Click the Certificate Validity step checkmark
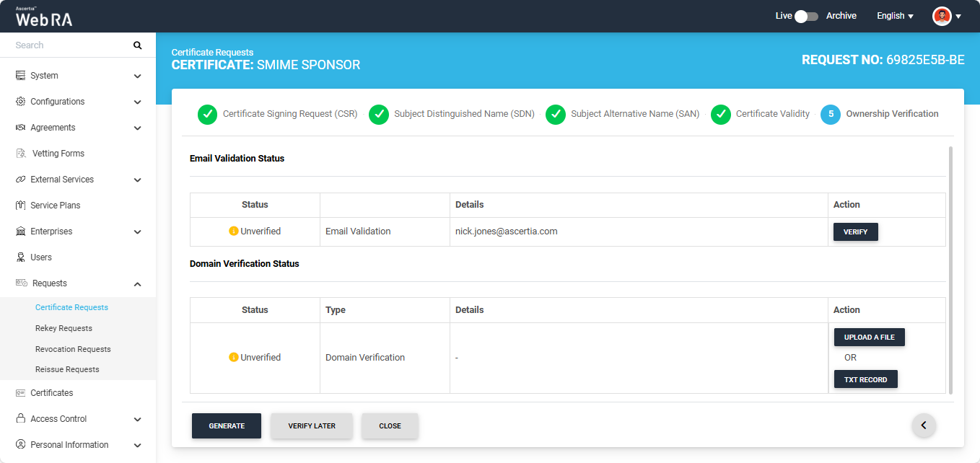980x463 pixels. click(721, 114)
